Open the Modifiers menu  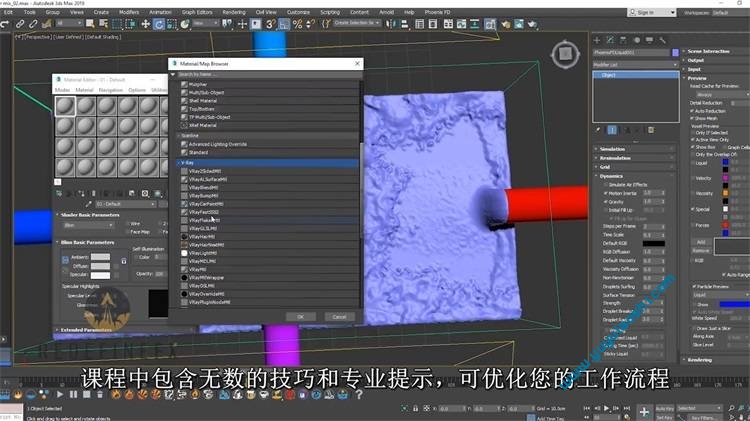[129, 12]
